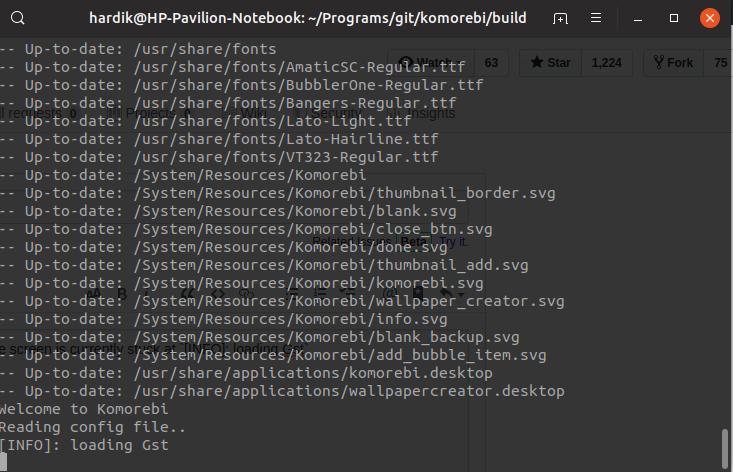Viewport: 733px width, 472px height.
Task: Click the Watch button on the GitHub page
Action: [431, 63]
